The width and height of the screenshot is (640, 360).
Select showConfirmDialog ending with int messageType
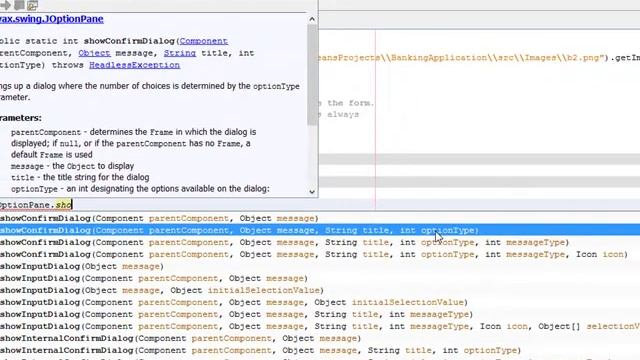pos(320,242)
